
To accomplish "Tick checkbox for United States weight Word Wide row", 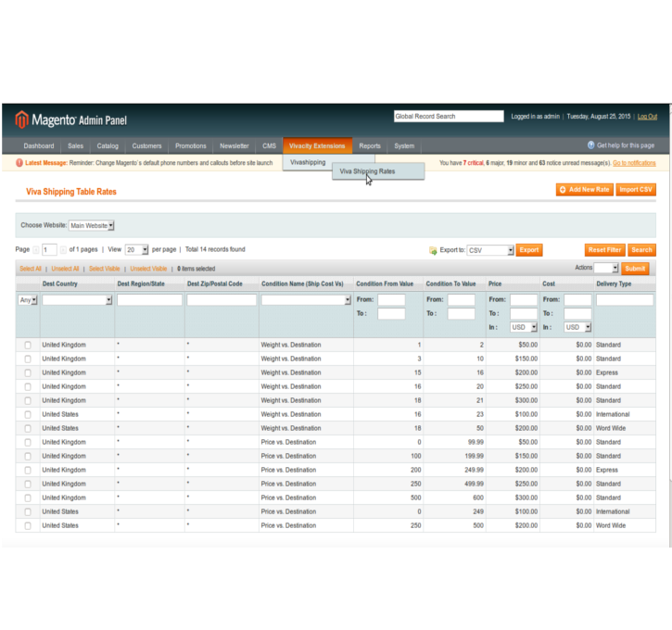I will pyautogui.click(x=28, y=428).
